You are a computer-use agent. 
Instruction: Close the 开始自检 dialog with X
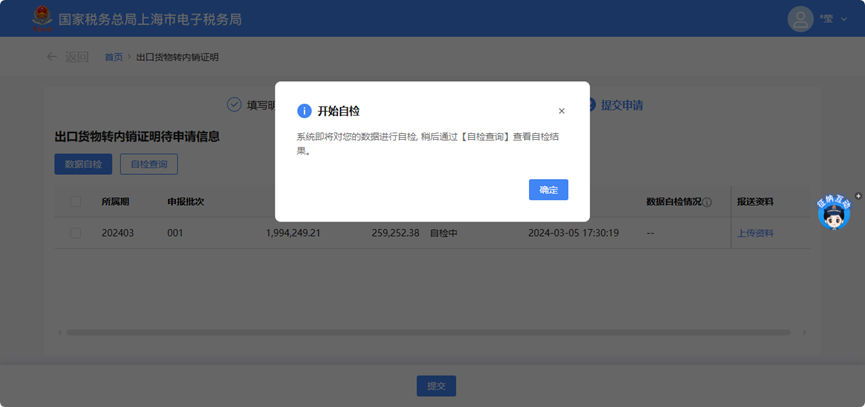(561, 111)
